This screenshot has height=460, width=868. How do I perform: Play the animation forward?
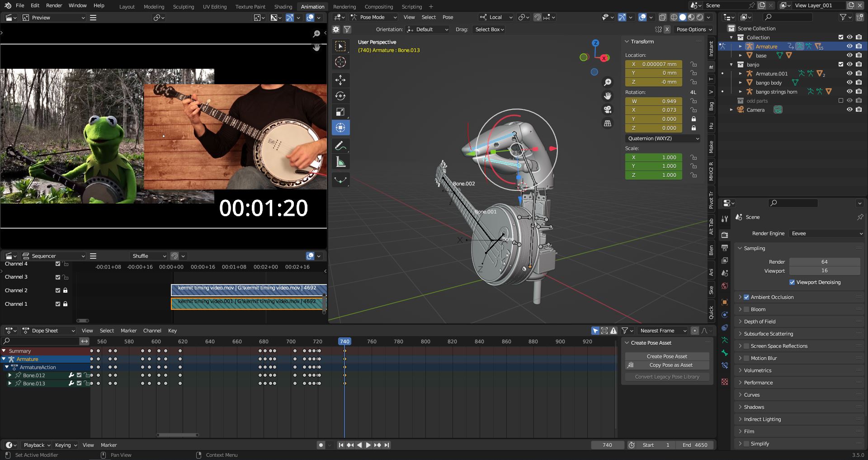point(368,445)
